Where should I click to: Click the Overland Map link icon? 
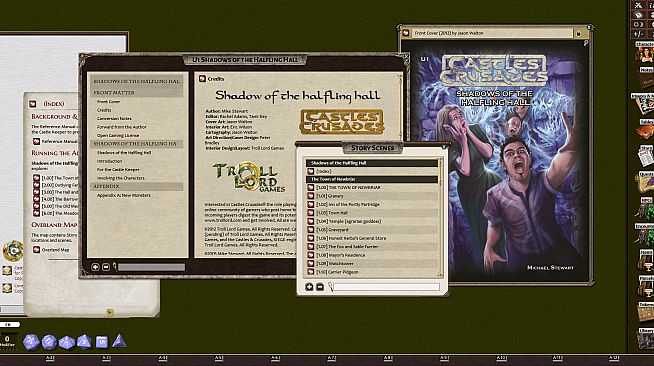[x=37, y=250]
